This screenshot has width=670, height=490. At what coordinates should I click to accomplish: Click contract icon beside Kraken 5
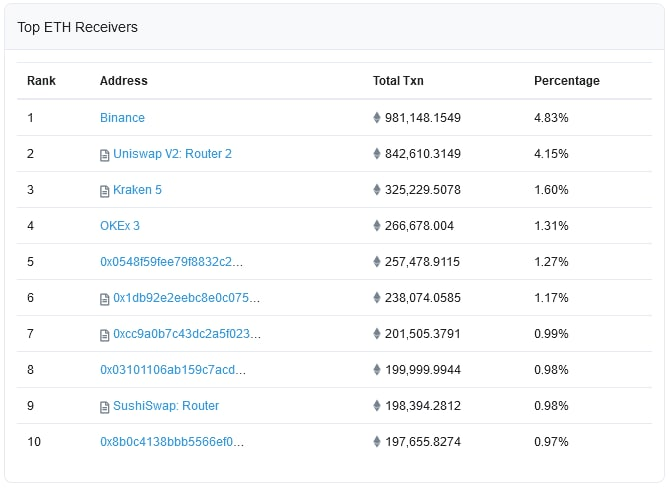pos(105,191)
